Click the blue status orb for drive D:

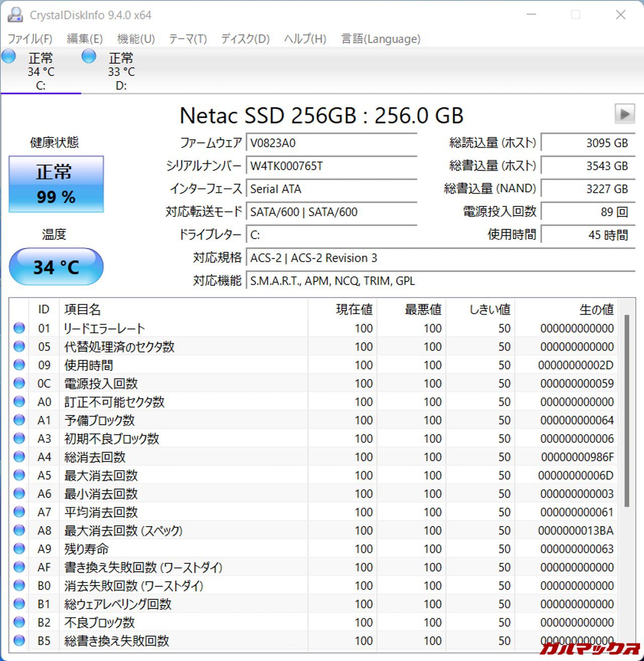coord(89,56)
